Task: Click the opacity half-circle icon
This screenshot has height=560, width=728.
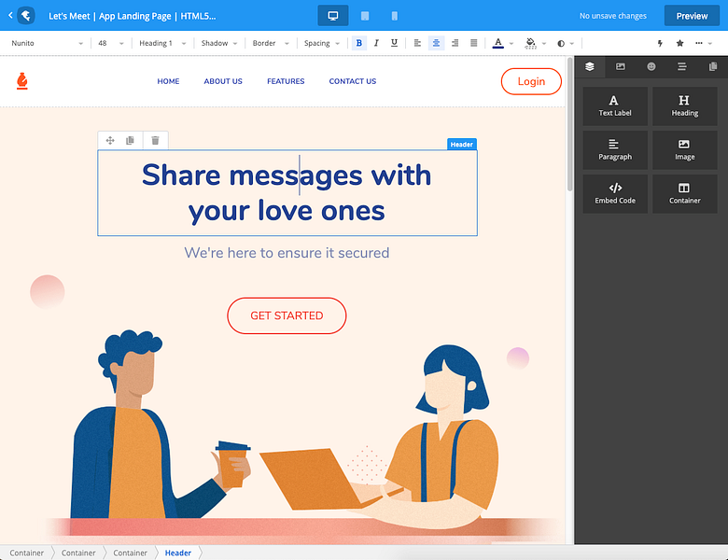Action: click(561, 43)
